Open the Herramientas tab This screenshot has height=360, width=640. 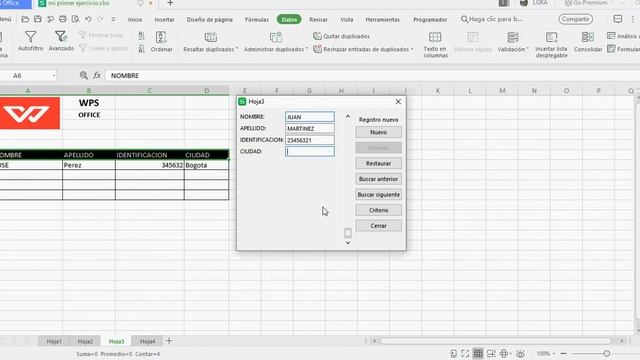point(382,20)
